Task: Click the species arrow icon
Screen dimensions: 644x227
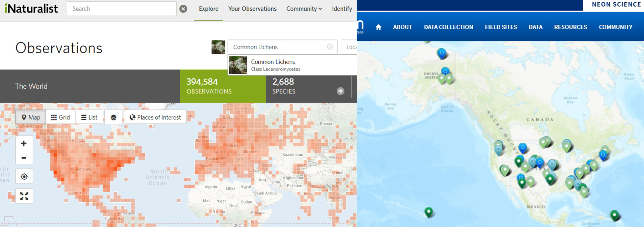Action: click(340, 91)
